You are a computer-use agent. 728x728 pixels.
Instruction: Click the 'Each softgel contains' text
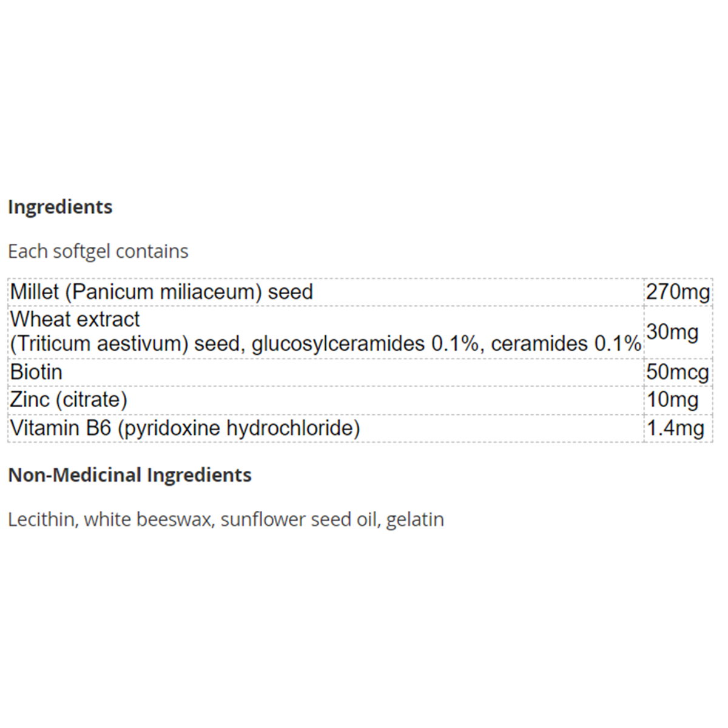(x=98, y=251)
